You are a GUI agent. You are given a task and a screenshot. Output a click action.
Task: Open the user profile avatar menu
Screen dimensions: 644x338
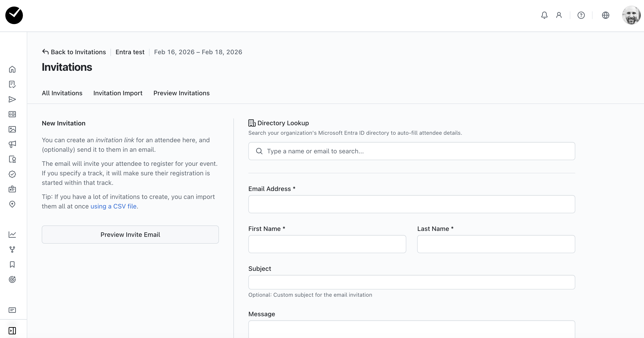[631, 15]
